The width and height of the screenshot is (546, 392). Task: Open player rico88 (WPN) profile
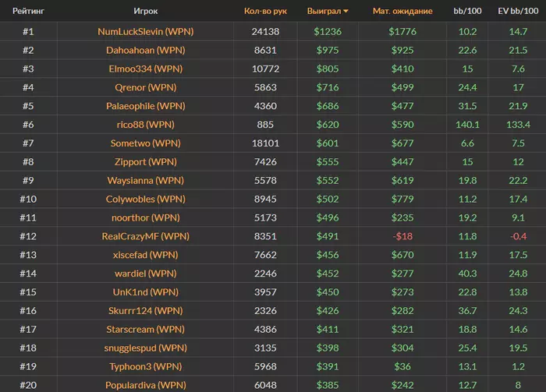(x=146, y=125)
